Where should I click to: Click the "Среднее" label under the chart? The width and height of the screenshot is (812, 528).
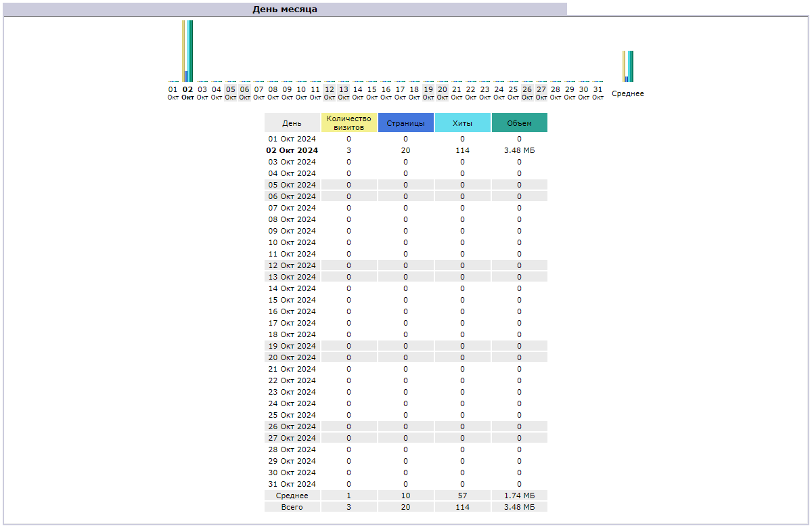click(628, 94)
